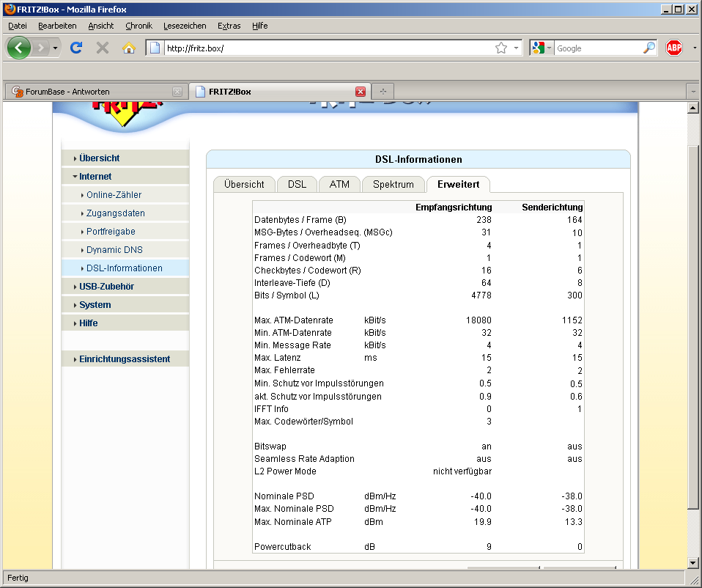Click the Stop loading X icon
Screen dimensions: 702x588
[x=103, y=48]
